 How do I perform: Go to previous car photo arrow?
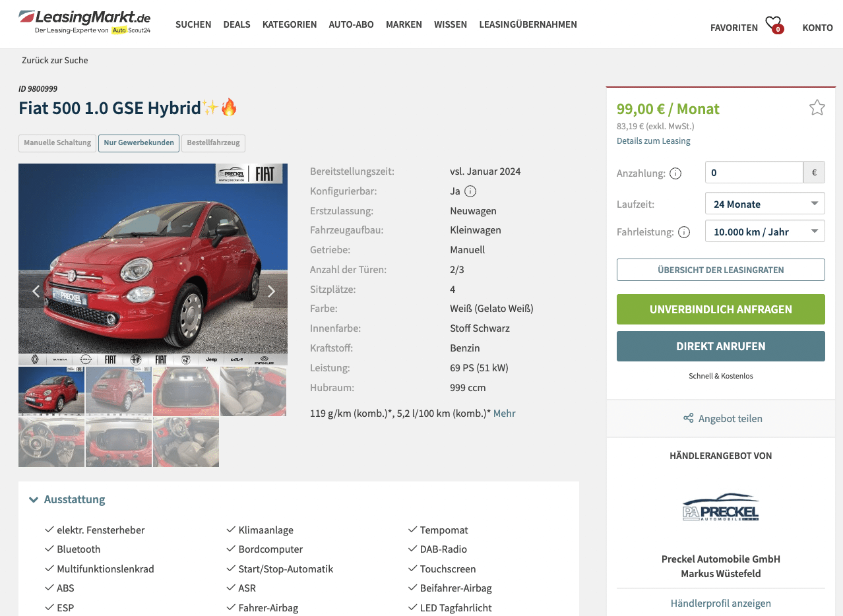click(x=36, y=291)
